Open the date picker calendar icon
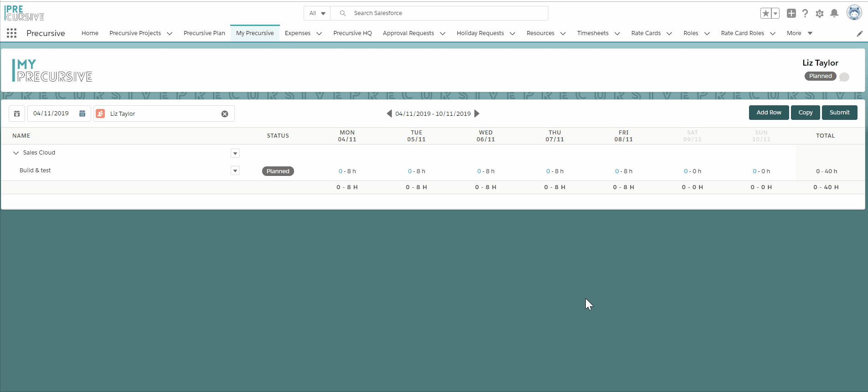The width and height of the screenshot is (868, 392). pos(82,113)
